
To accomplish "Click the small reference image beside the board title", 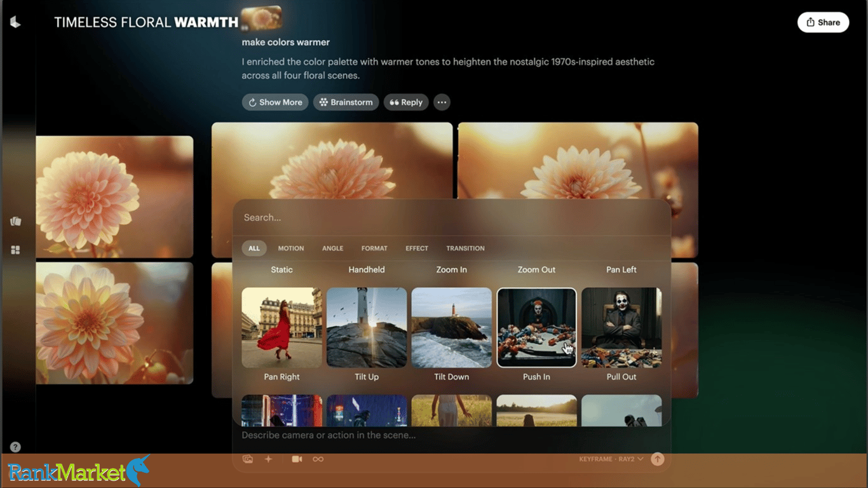I will [261, 18].
